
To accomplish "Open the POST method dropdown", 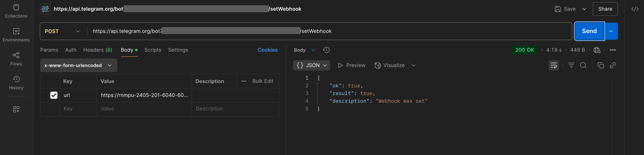I will [62, 31].
